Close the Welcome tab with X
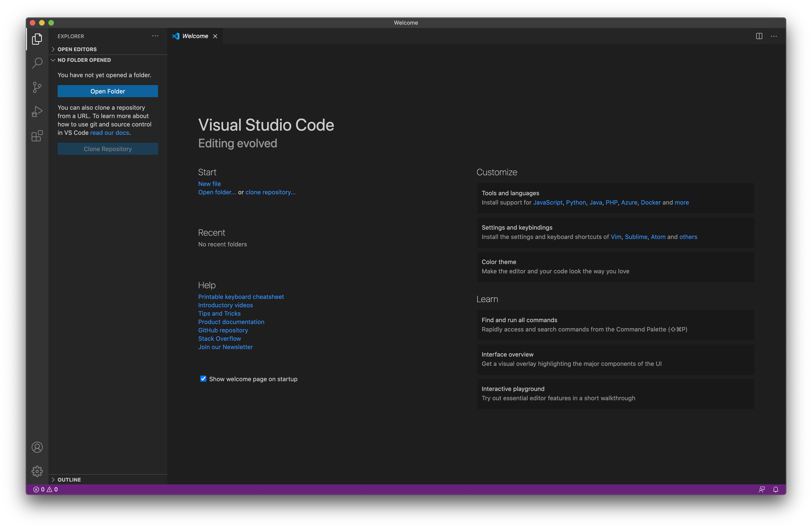812x529 pixels. click(215, 36)
